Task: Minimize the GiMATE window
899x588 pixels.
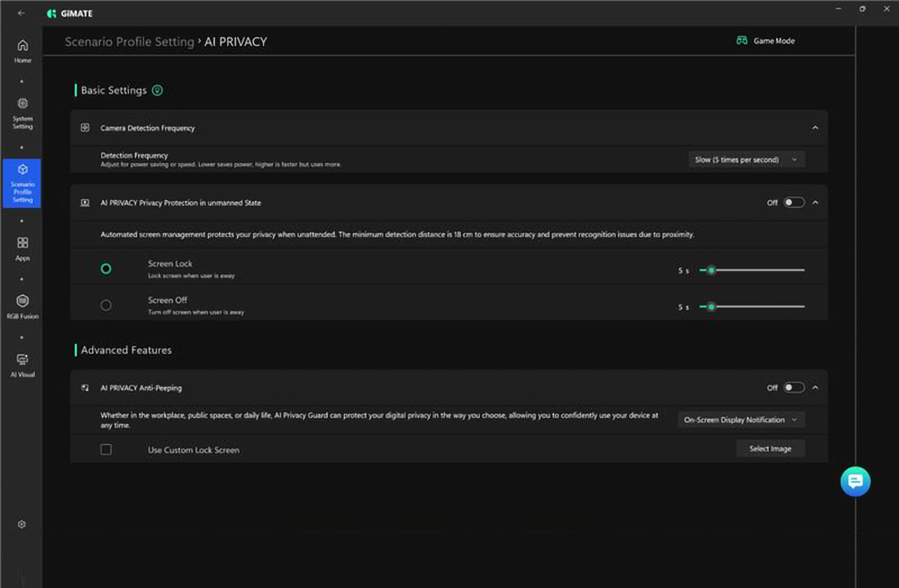Action: 839,9
